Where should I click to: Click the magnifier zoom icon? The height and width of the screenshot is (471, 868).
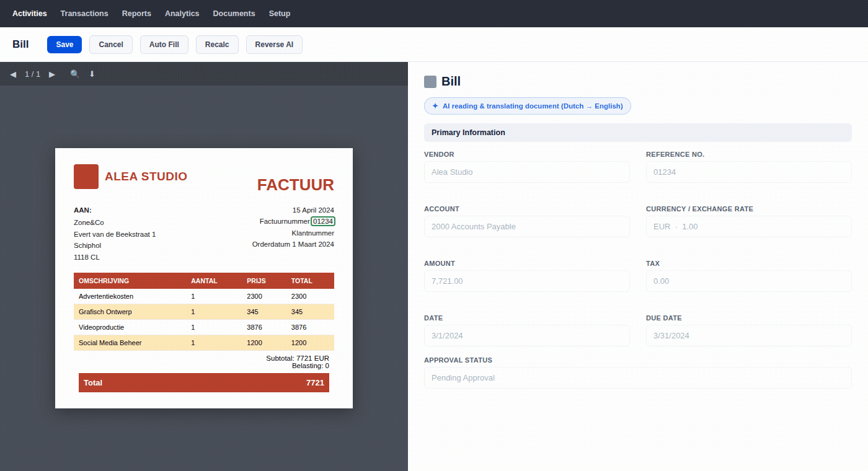click(x=75, y=74)
